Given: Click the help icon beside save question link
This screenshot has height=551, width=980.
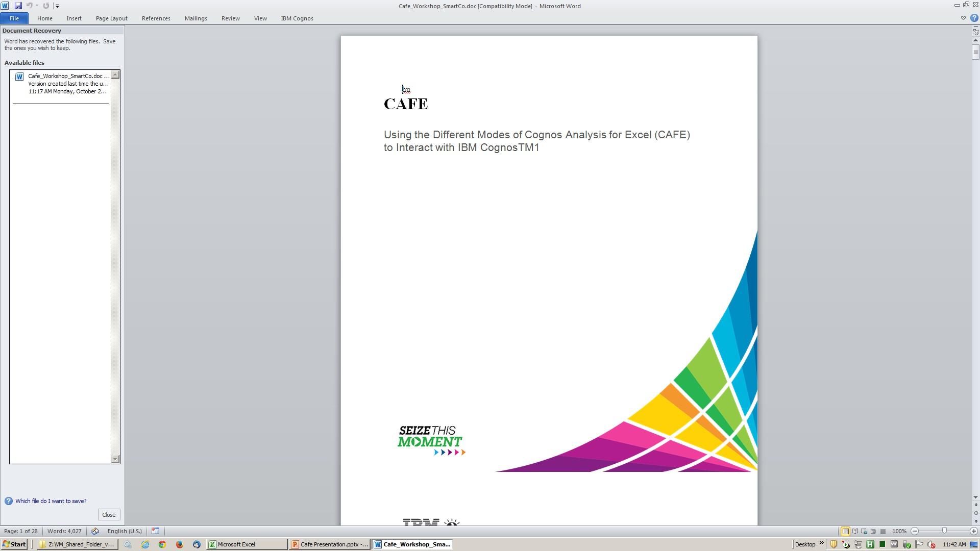Looking at the screenshot, I should point(8,501).
